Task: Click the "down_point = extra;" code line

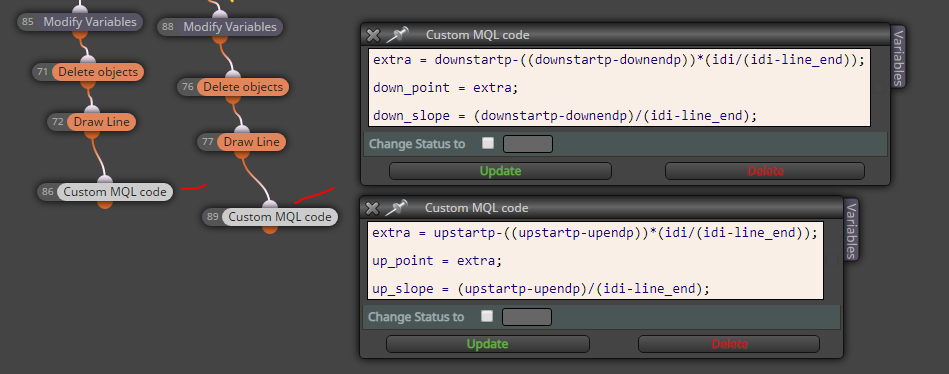Action: [x=446, y=88]
